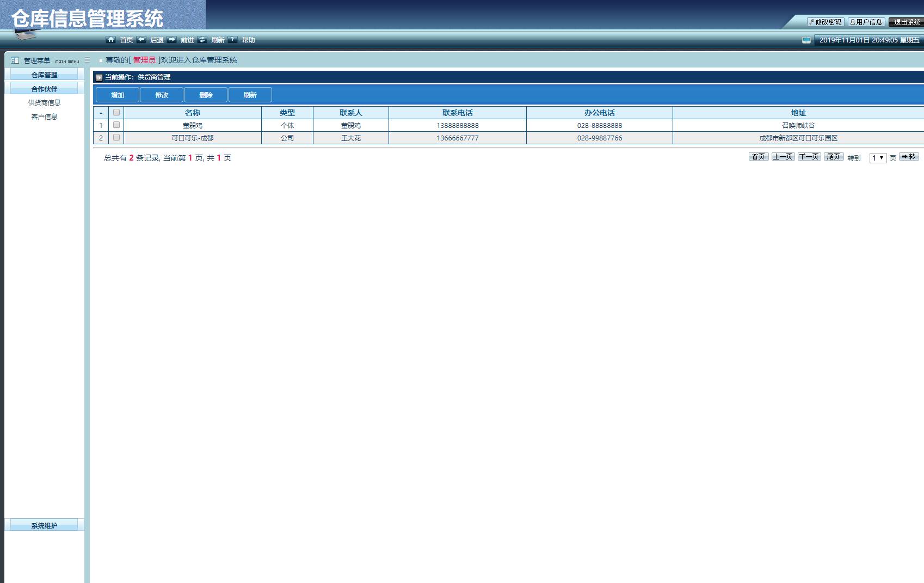The image size is (924, 583).
Task: Click 下一页 next page button
Action: (809, 157)
